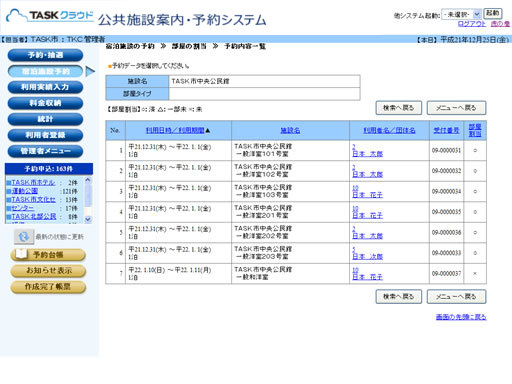Click the TASK市文化セ link in sidebar

(33, 199)
